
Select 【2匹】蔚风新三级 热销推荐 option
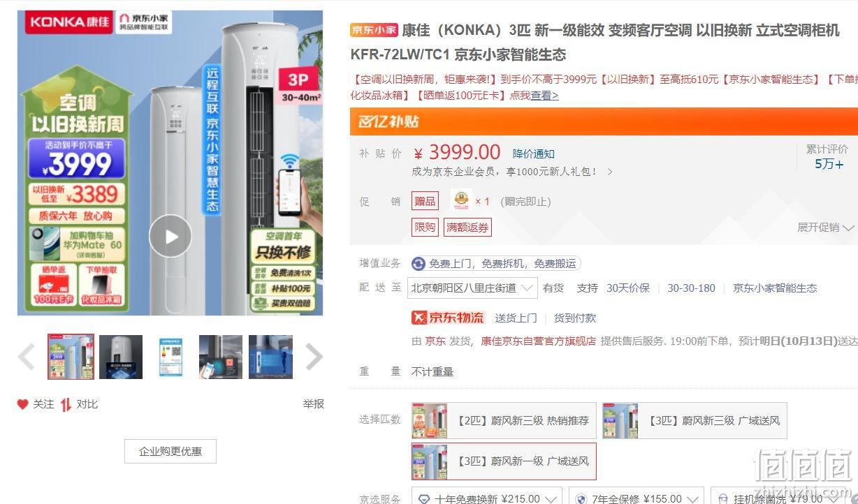click(x=504, y=420)
